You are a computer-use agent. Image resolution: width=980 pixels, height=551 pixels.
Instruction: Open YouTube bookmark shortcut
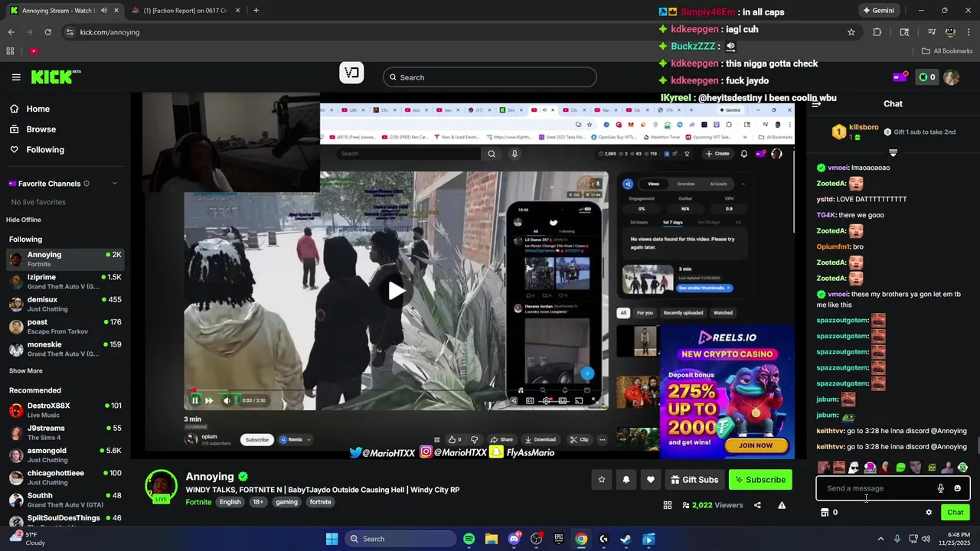click(x=34, y=51)
